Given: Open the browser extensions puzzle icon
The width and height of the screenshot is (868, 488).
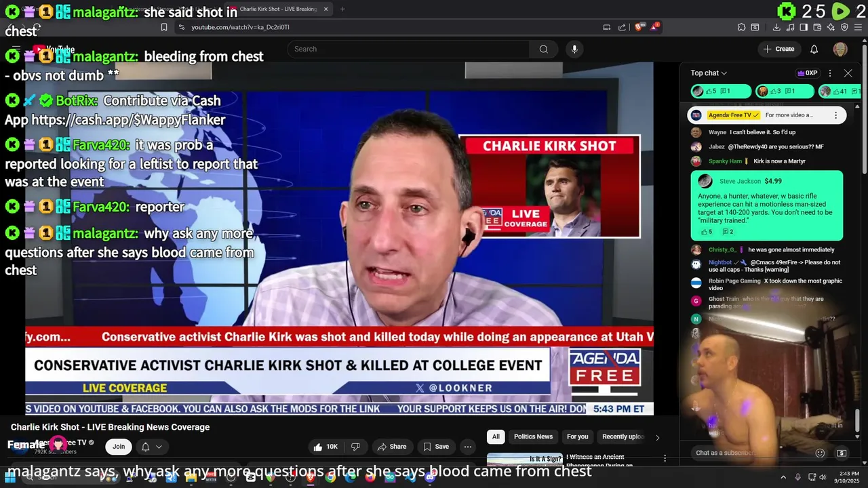Looking at the screenshot, I should coord(741,27).
